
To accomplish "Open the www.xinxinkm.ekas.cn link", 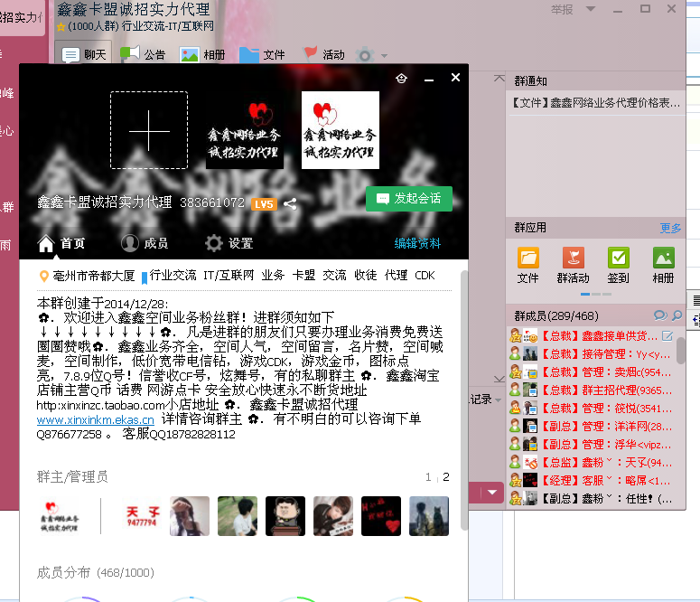I will tap(96, 419).
